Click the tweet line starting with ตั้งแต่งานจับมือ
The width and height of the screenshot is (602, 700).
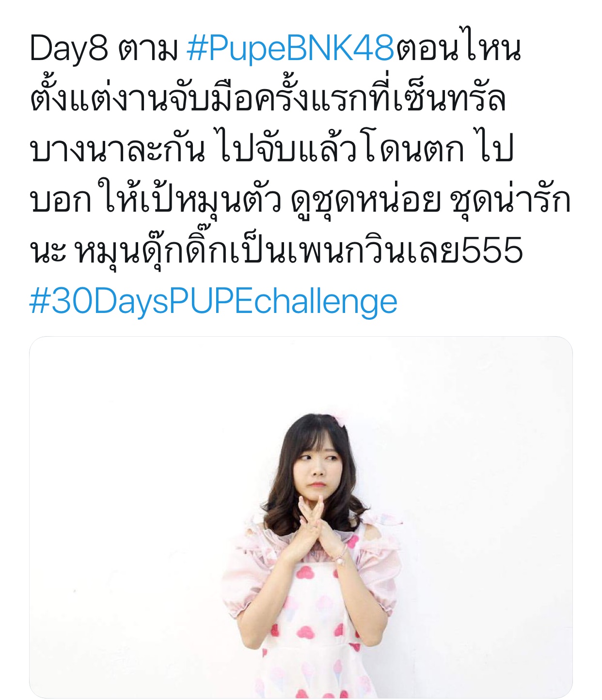(268, 97)
